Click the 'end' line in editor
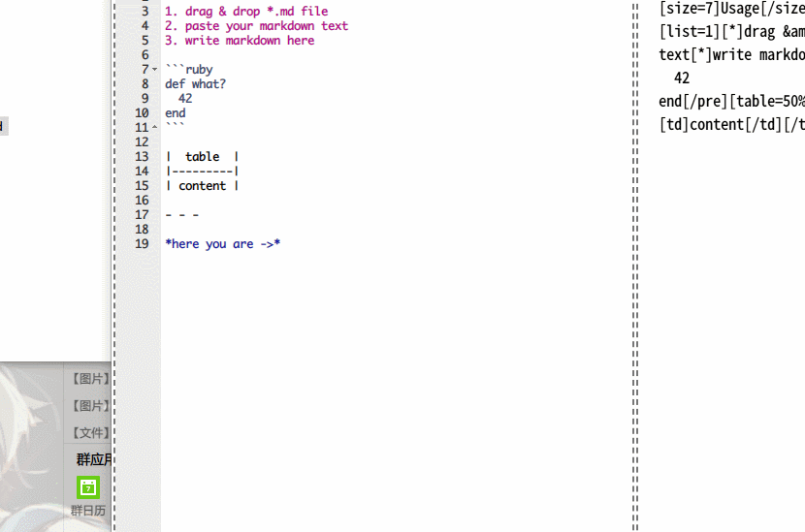Image resolution: width=805 pixels, height=532 pixels. click(x=176, y=112)
